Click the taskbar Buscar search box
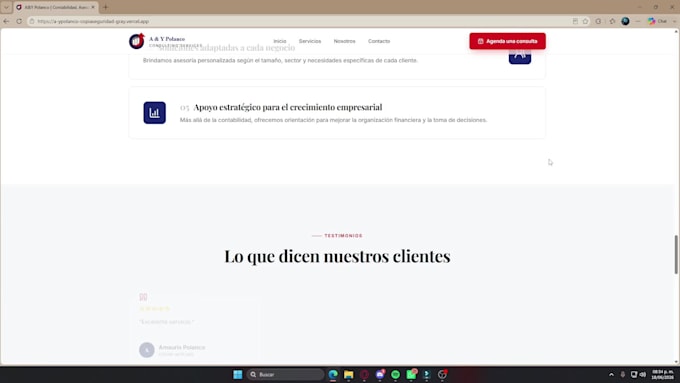 [x=285, y=374]
